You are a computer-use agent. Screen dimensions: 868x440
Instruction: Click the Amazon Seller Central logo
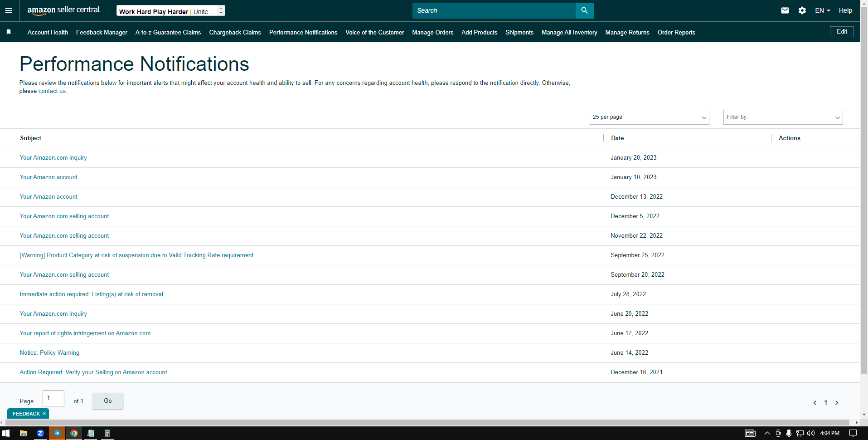(63, 10)
